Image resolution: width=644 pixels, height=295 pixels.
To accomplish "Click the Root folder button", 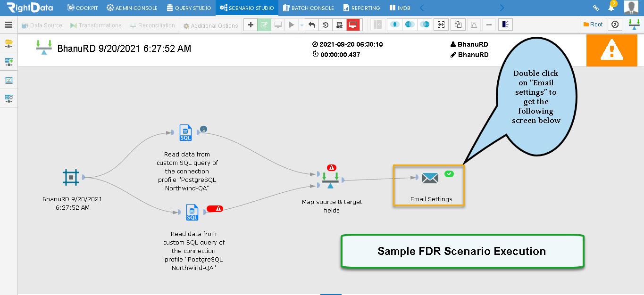I will 593,25.
